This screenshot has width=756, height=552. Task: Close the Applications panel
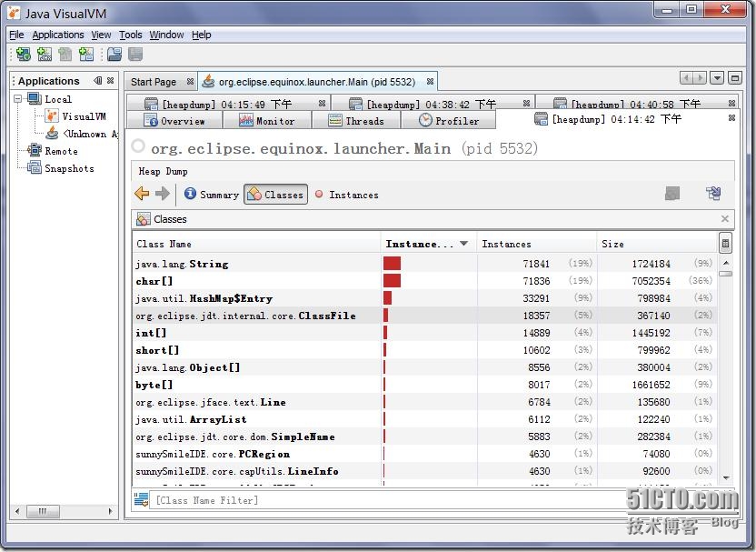click(111, 81)
